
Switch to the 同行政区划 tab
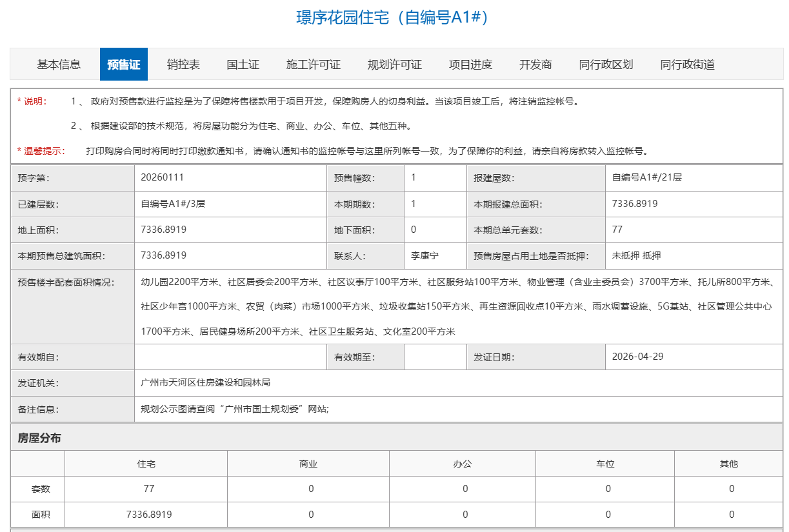[x=606, y=64]
